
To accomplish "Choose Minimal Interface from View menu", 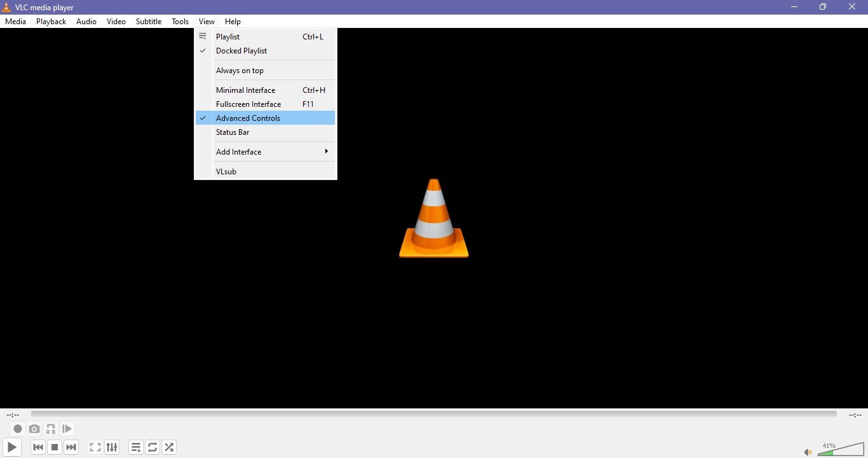I will 245,90.
